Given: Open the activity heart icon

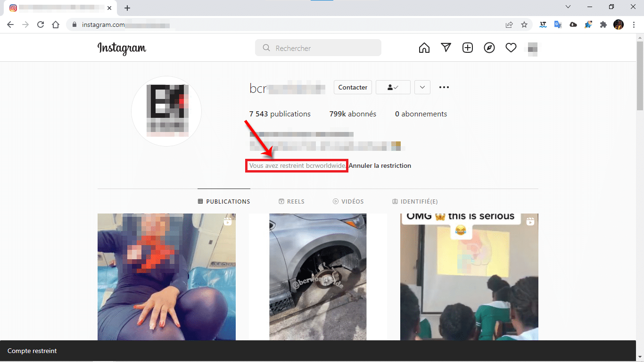Looking at the screenshot, I should click(x=511, y=48).
